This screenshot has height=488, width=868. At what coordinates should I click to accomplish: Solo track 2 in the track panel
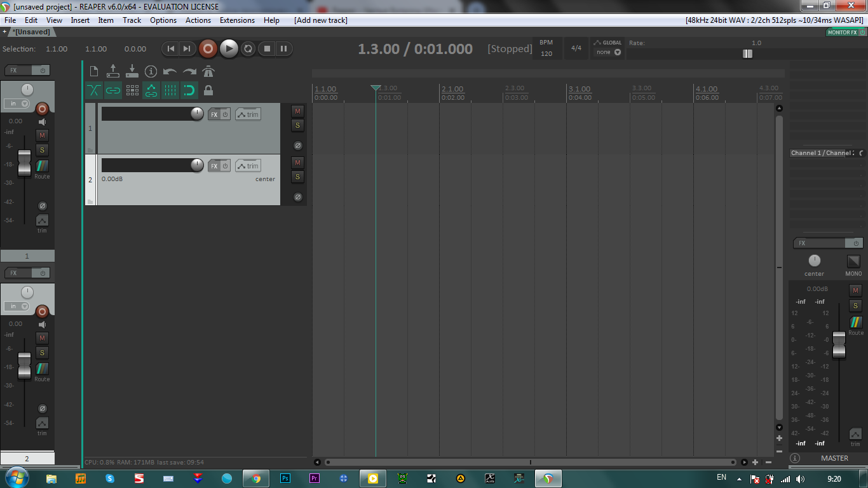297,177
